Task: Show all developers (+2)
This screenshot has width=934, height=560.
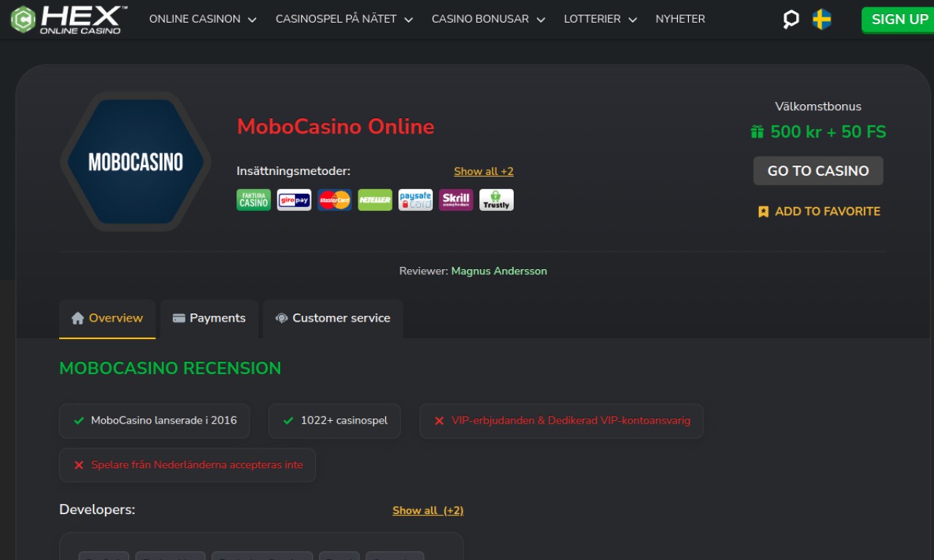Action: [x=428, y=510]
